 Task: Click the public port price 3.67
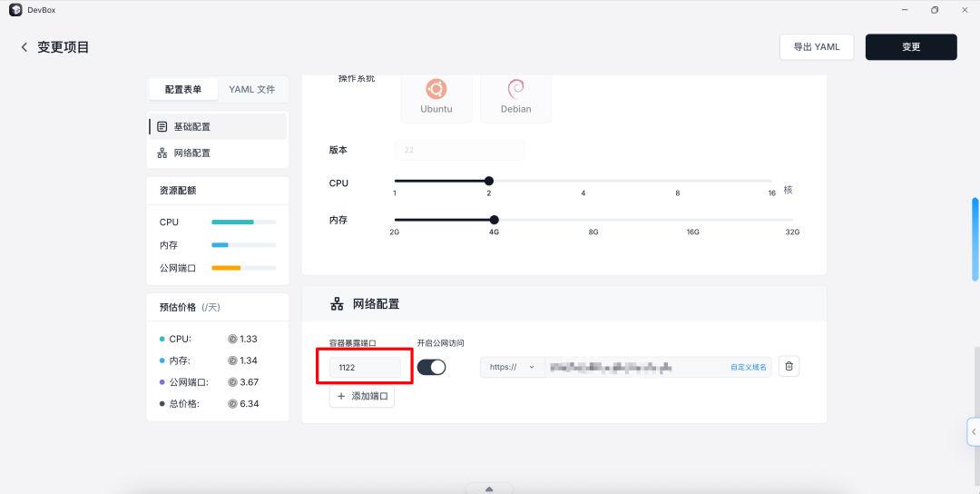point(249,382)
